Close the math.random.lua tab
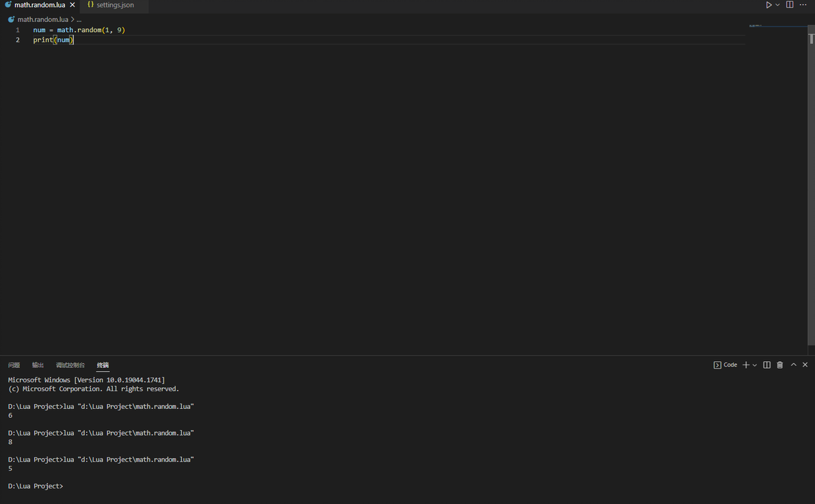This screenshot has height=504, width=815. [x=72, y=5]
